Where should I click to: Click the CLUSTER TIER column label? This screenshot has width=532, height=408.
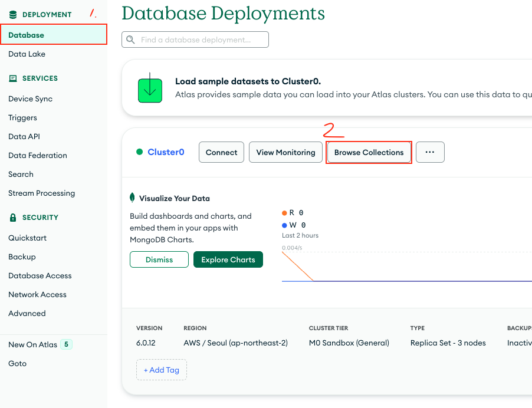click(329, 328)
